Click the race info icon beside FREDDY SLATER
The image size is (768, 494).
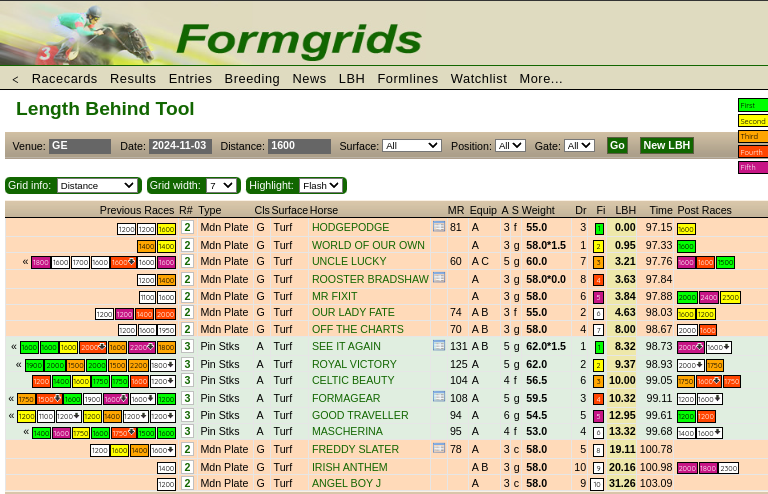coord(439,449)
